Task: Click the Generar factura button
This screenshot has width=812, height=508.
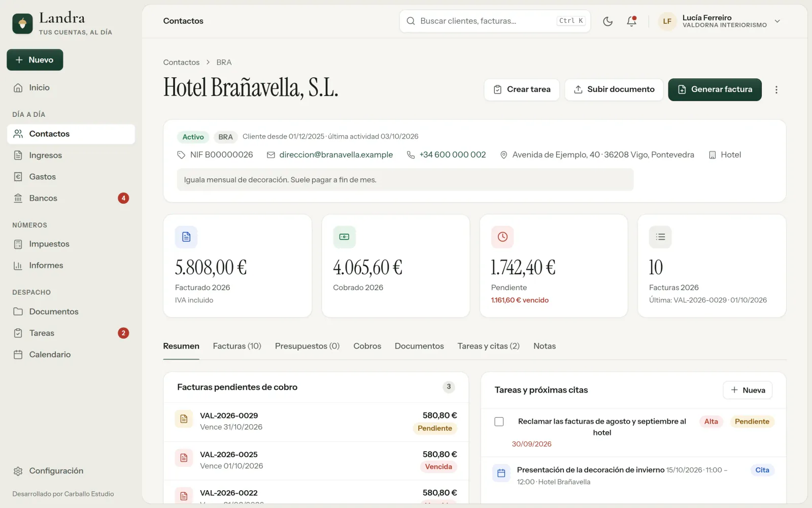Action: click(x=715, y=89)
